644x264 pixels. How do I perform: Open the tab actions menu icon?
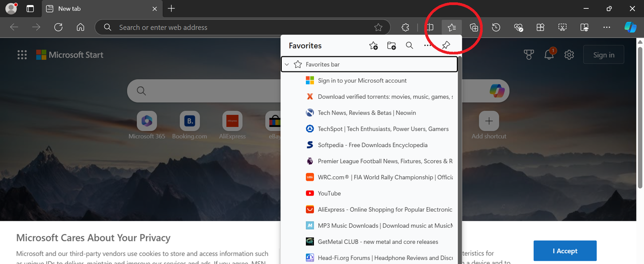[30, 9]
